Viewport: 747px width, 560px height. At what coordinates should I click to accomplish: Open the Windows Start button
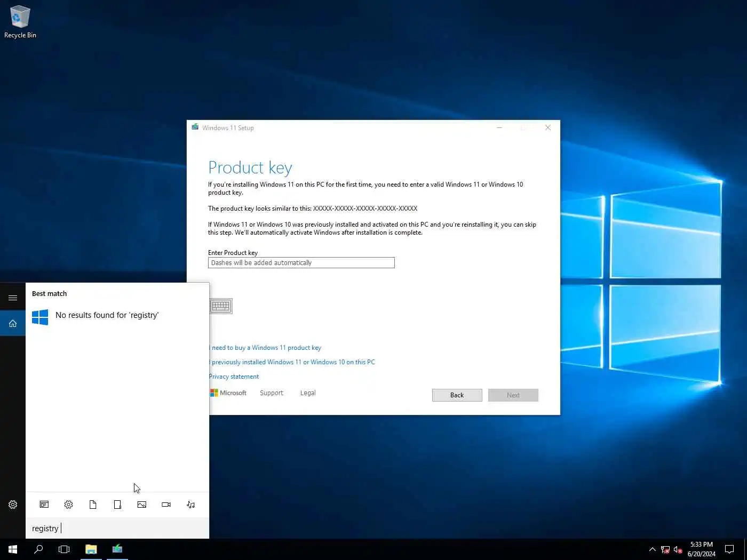13,549
